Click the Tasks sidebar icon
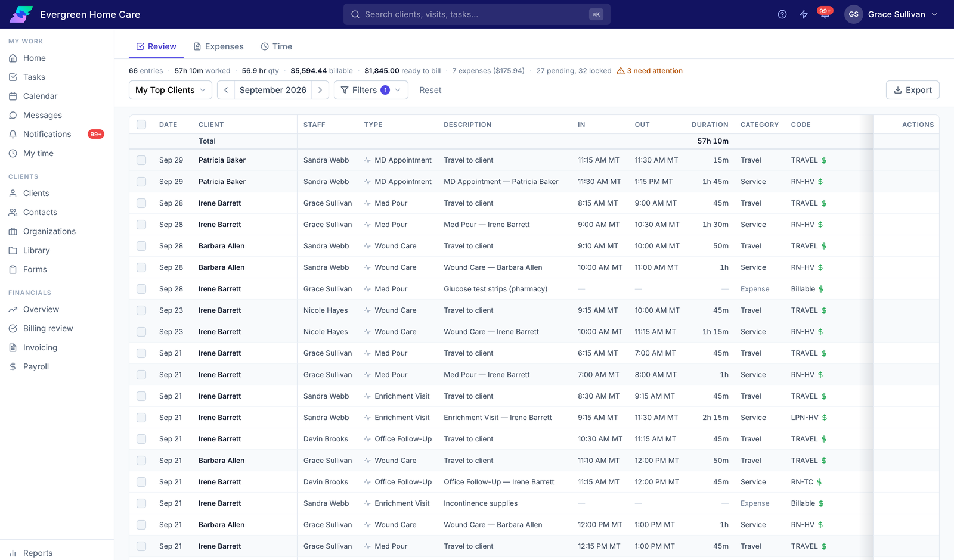Screen dimensions: 954x560 (13, 77)
